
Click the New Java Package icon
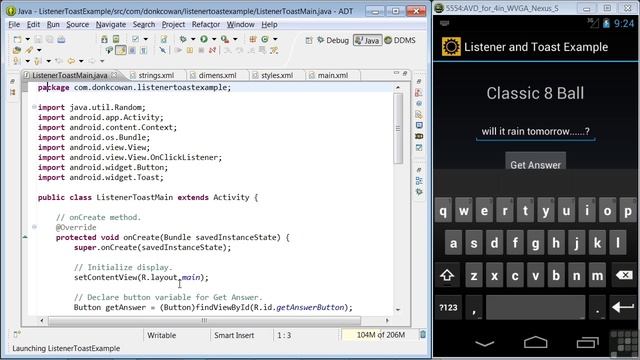coord(253,40)
